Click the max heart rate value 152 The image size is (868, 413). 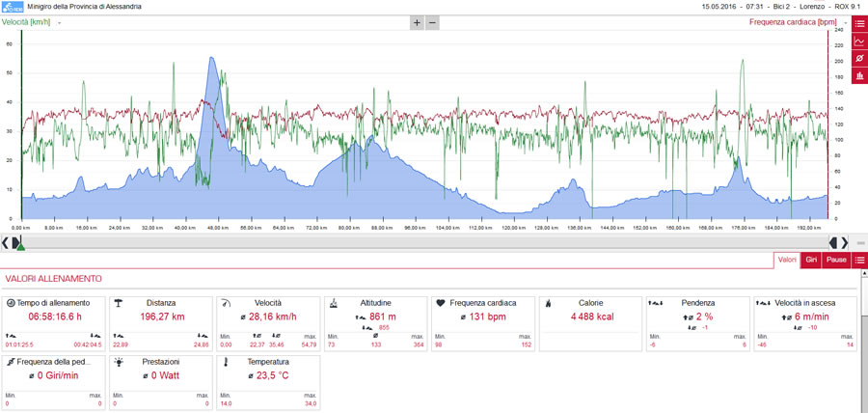527,344
